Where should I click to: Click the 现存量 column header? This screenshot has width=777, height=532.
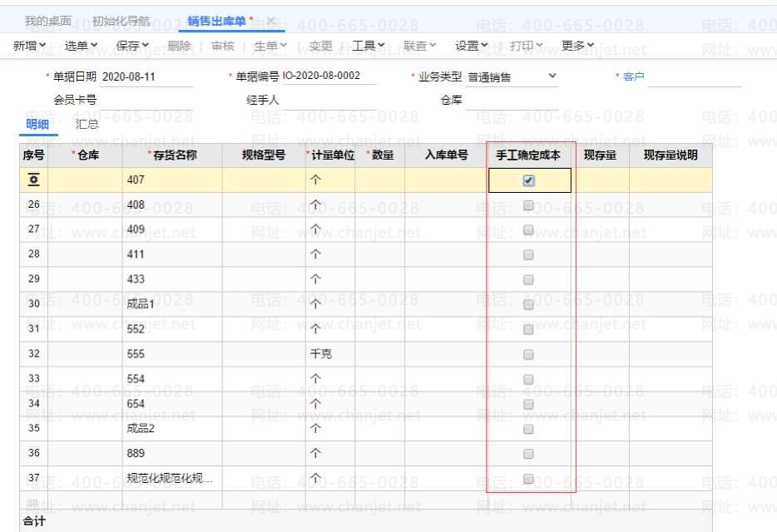tap(600, 155)
